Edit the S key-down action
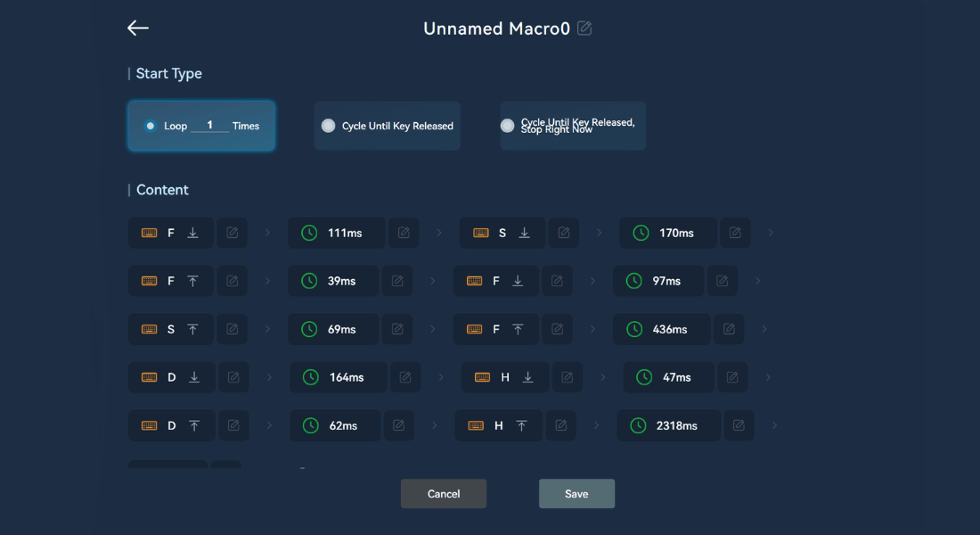Image resolution: width=980 pixels, height=535 pixels. [564, 233]
